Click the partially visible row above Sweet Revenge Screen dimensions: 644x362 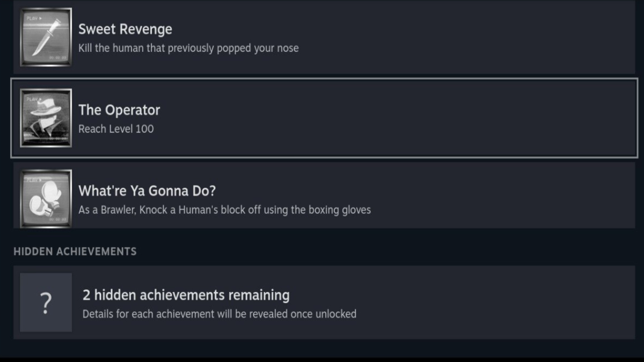tap(322, 2)
